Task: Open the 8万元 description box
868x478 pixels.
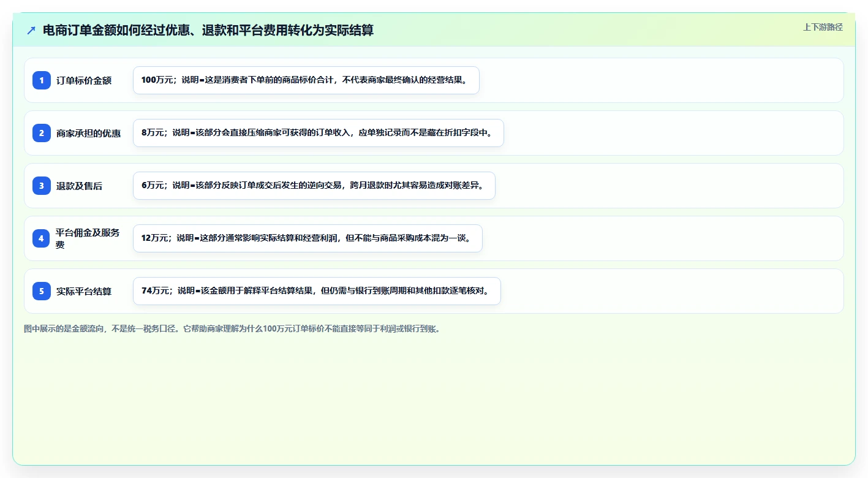Action: click(319, 133)
